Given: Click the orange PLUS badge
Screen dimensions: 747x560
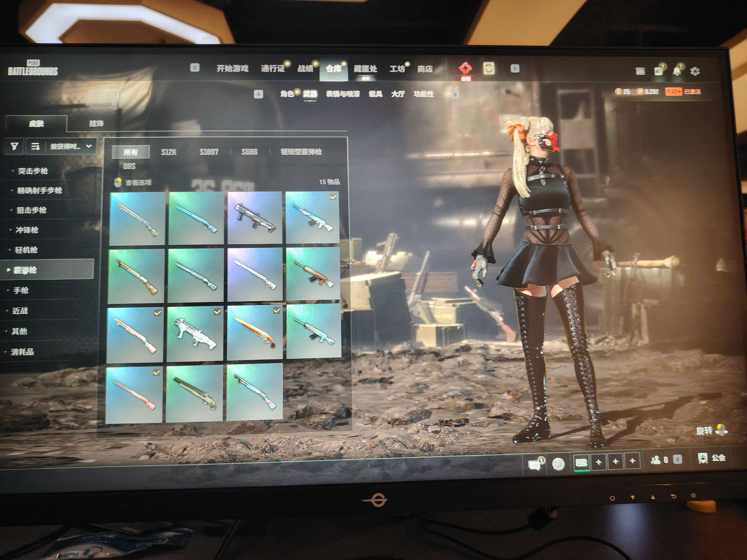Looking at the screenshot, I should (x=673, y=91).
